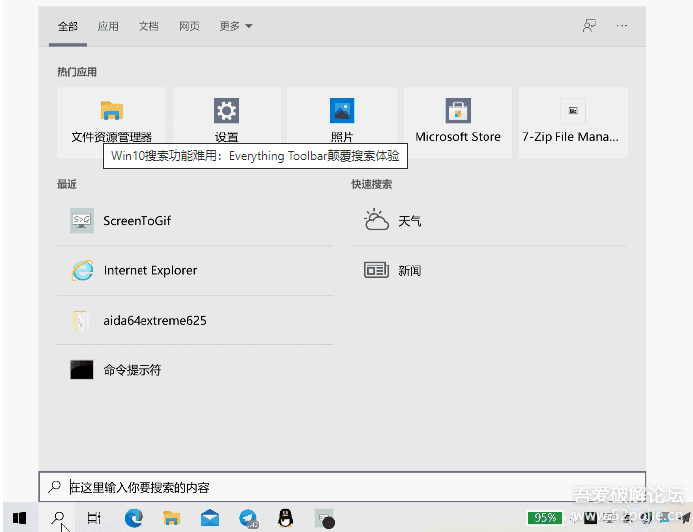The height and width of the screenshot is (532, 693).
Task: Click the Windows Start button
Action: (x=19, y=518)
